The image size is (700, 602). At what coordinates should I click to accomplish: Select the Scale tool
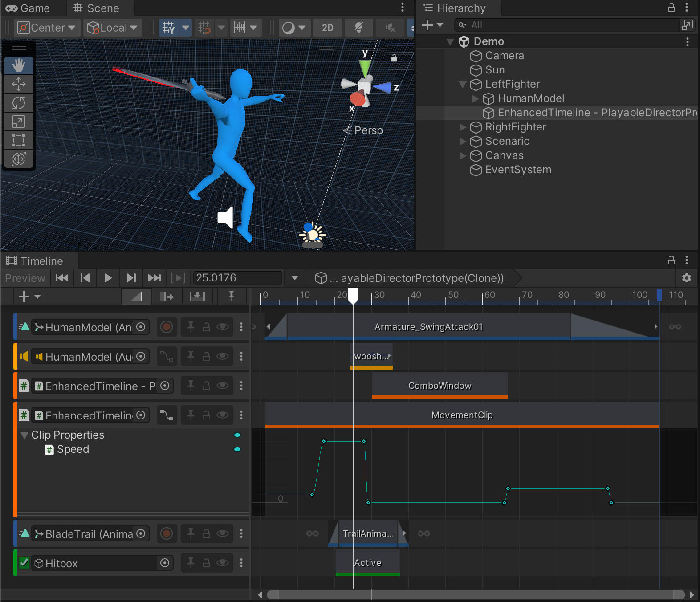(x=18, y=122)
